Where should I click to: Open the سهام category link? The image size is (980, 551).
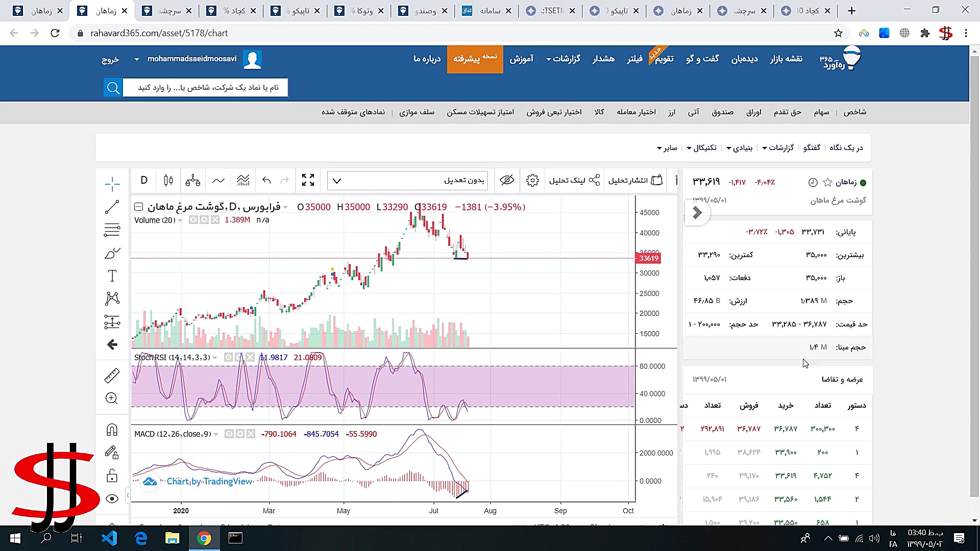point(821,112)
